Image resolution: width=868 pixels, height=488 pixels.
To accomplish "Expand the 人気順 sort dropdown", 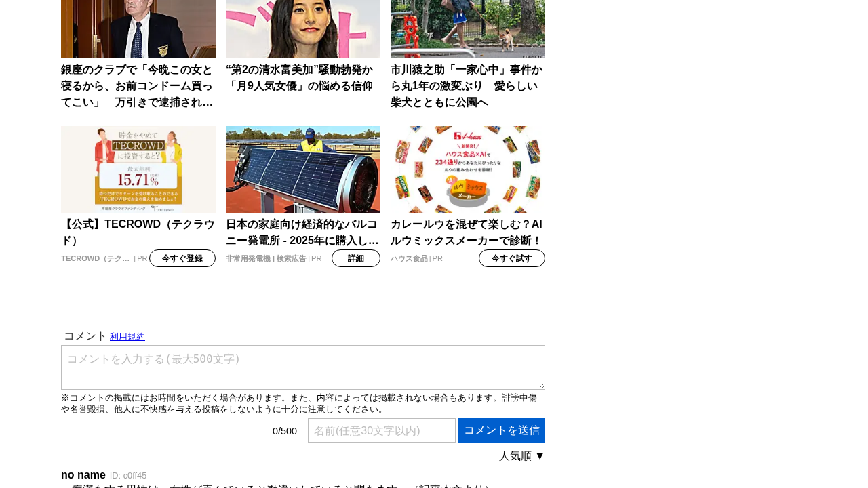I will (x=522, y=456).
